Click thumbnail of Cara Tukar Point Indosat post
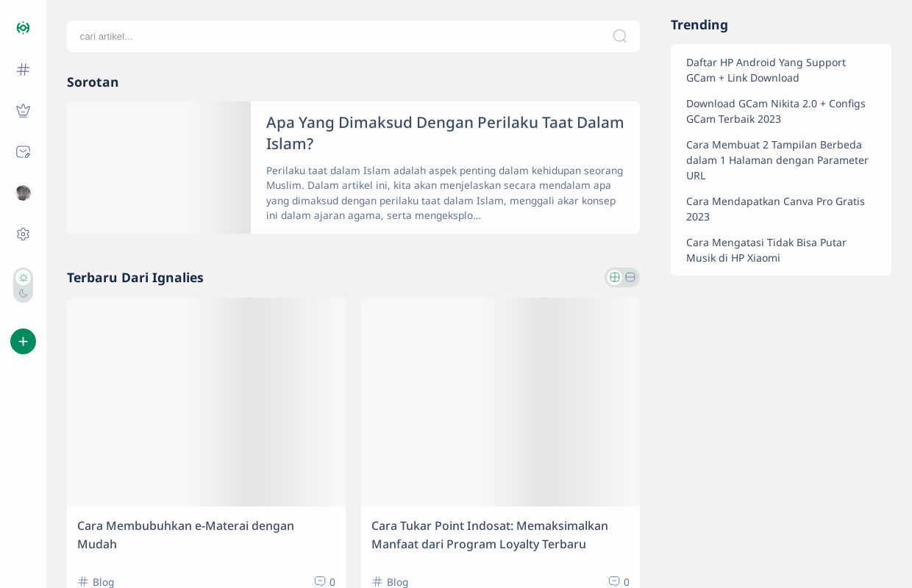 click(x=500, y=401)
